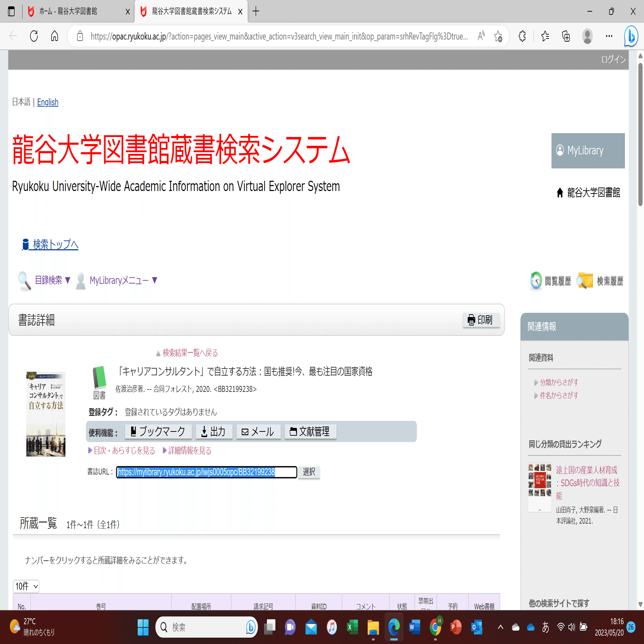Image resolution: width=644 pixels, height=644 pixels.
Task: Open a new browser tab
Action: [x=256, y=11]
